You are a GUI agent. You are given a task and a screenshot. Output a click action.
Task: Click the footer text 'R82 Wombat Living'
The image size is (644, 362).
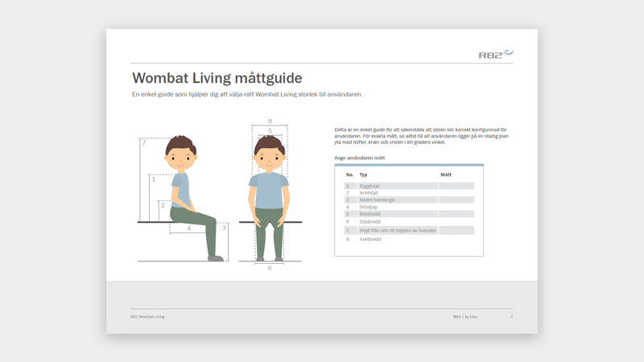[147, 317]
